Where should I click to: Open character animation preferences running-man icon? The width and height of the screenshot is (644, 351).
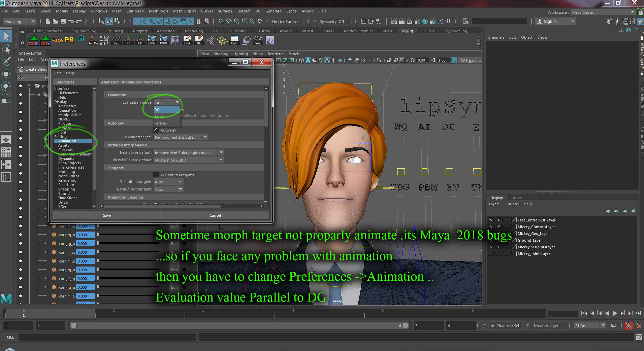point(638,325)
